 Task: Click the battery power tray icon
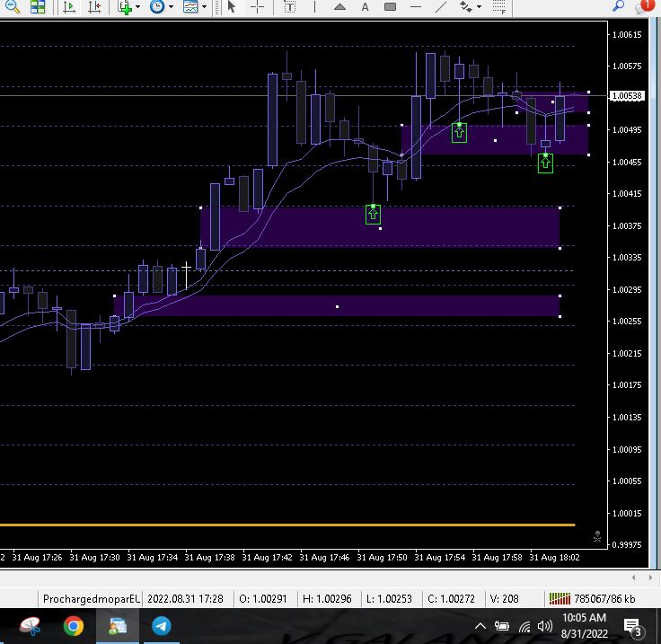[501, 626]
